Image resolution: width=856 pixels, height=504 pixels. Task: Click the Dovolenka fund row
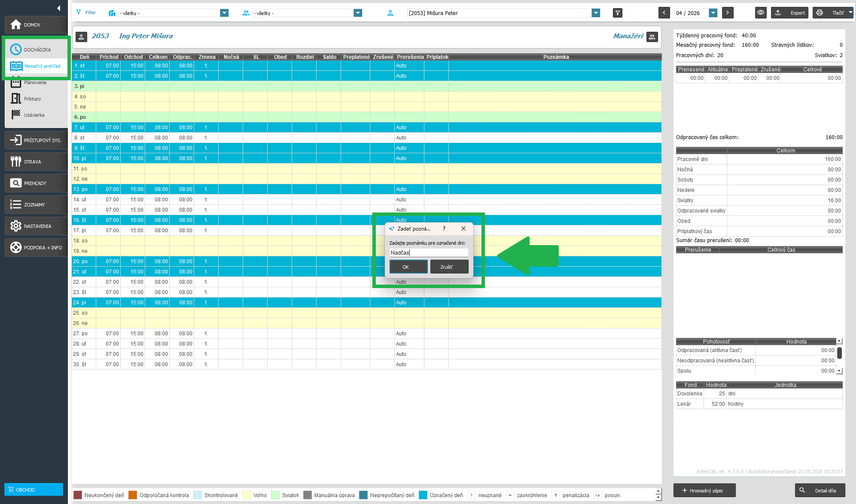point(759,394)
